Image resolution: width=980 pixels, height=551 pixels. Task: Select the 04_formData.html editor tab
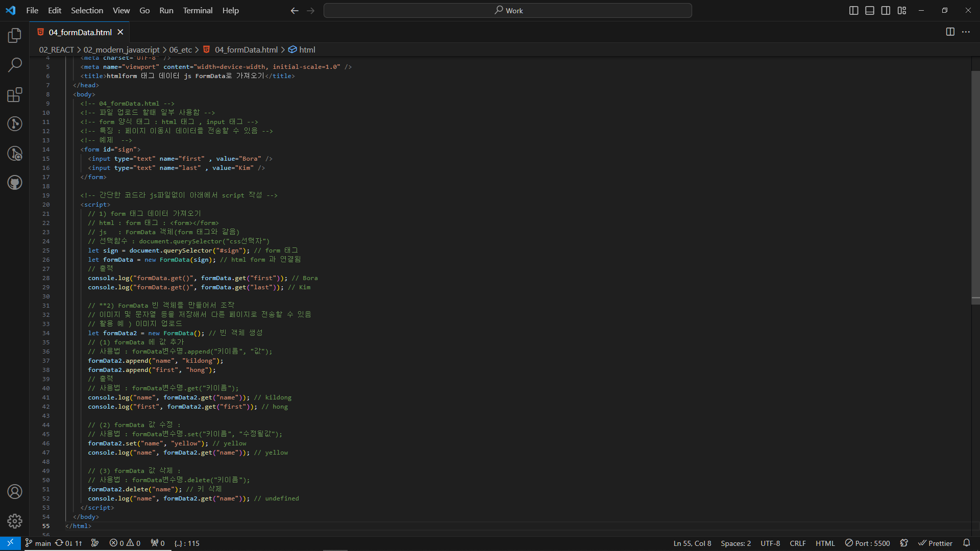[80, 32]
